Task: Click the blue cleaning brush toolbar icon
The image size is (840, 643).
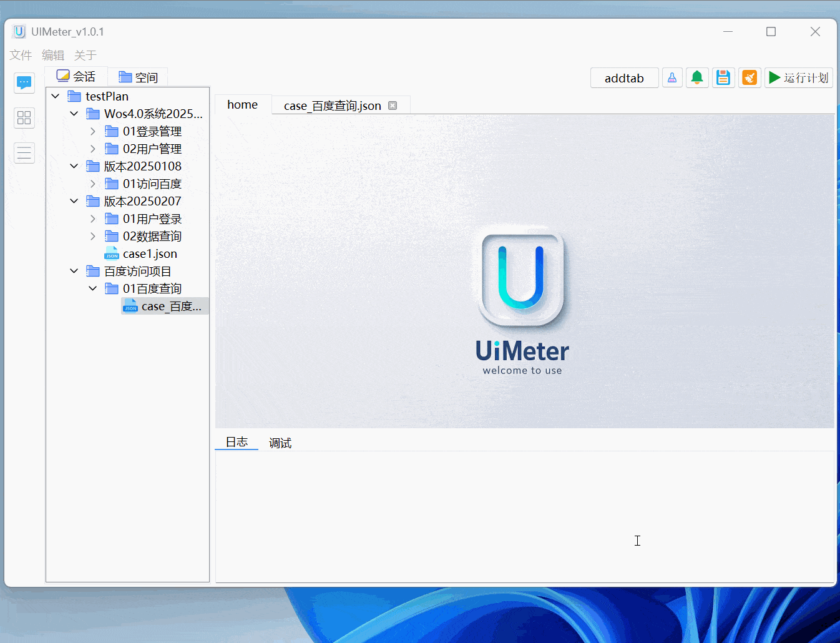Action: [672, 77]
